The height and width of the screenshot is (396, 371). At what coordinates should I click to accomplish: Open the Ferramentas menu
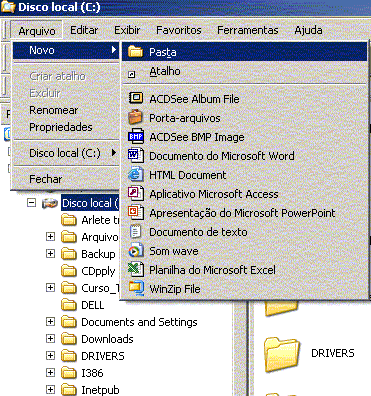248,30
